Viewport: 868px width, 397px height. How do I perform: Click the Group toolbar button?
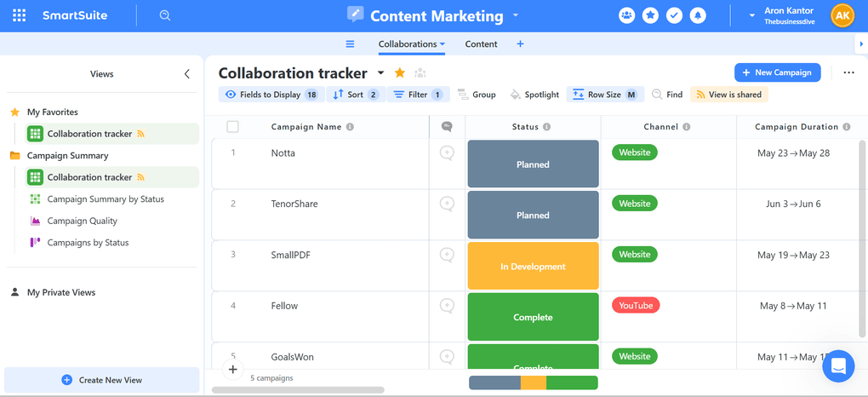(x=477, y=95)
